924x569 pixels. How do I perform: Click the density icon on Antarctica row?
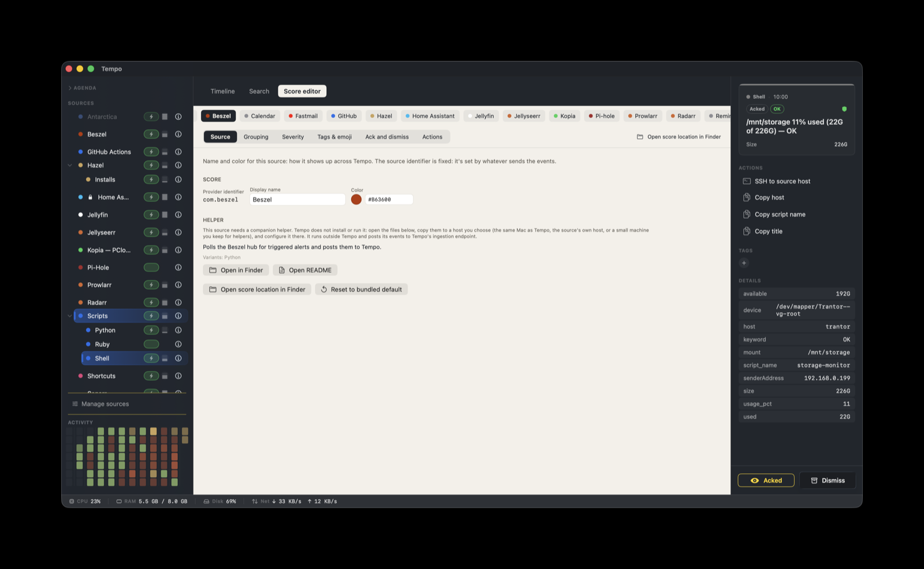165,117
